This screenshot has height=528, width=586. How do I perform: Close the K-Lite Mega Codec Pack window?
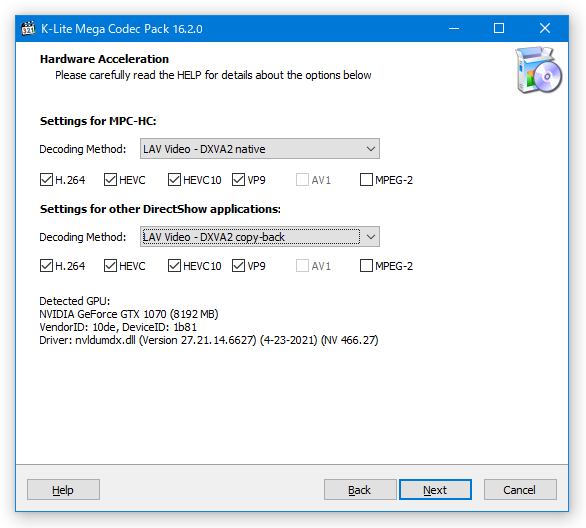tap(545, 28)
